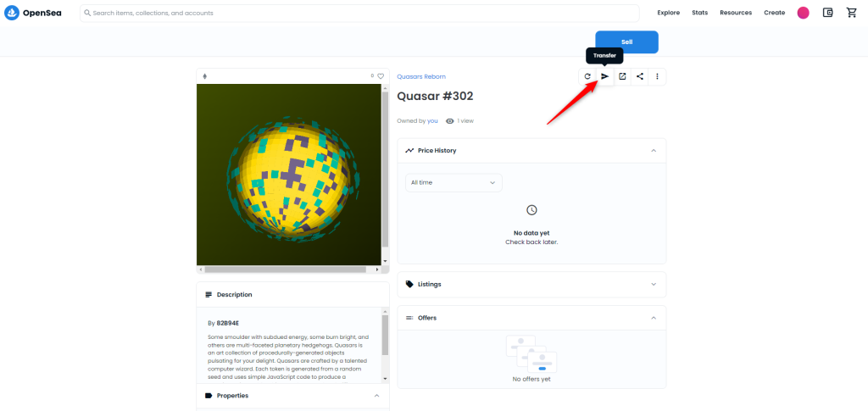
Task: Open the Explore menu
Action: (x=668, y=13)
